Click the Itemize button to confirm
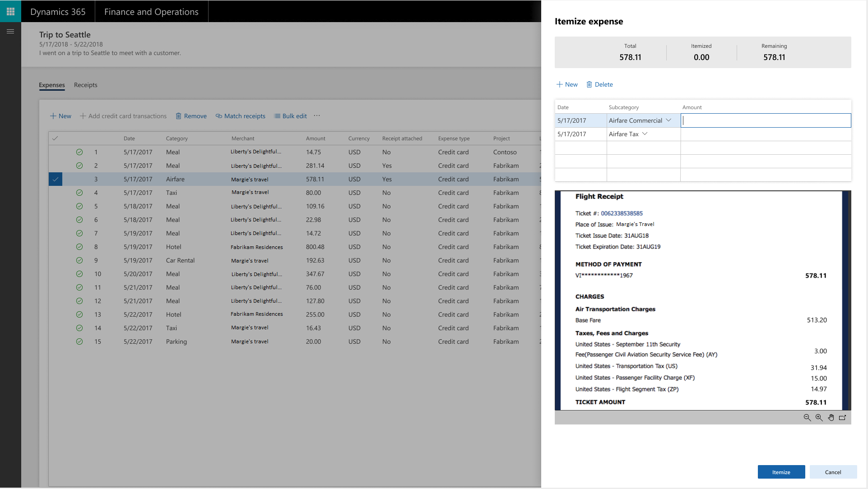The image size is (868, 489). (x=780, y=471)
